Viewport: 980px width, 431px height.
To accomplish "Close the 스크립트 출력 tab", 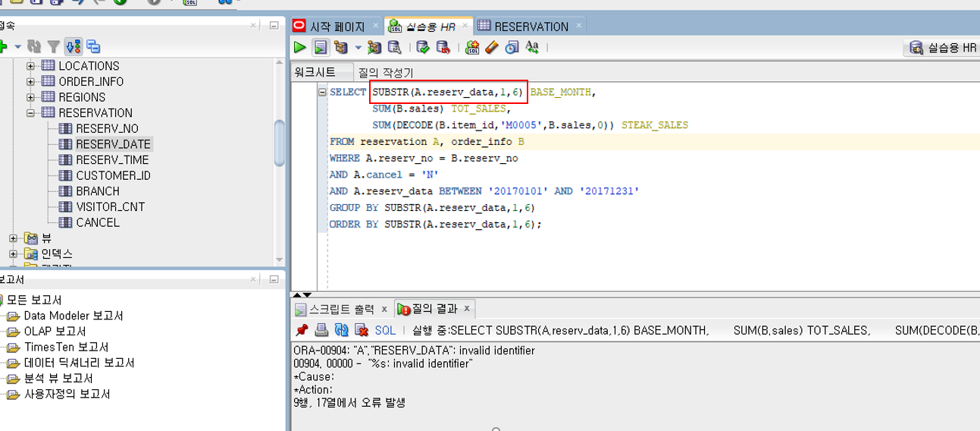I will (x=384, y=309).
